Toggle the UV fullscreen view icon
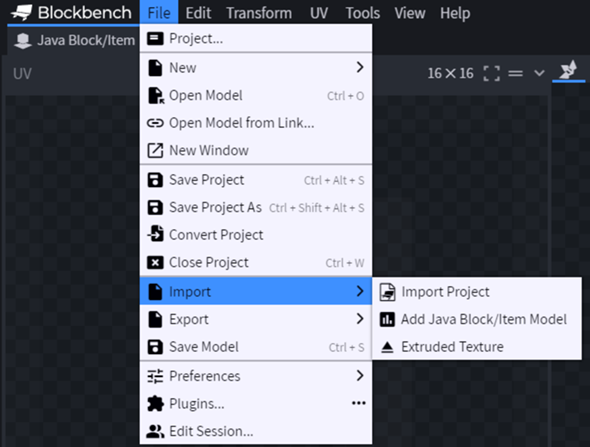This screenshot has height=447, width=590. [x=491, y=73]
